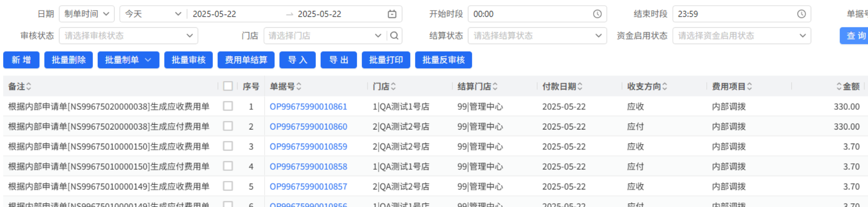Click 3.70 amount in row 5

coord(851,186)
